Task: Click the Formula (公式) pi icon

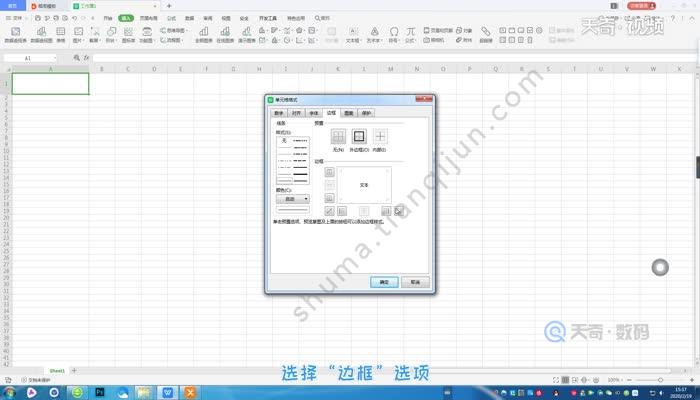Action: (x=410, y=34)
